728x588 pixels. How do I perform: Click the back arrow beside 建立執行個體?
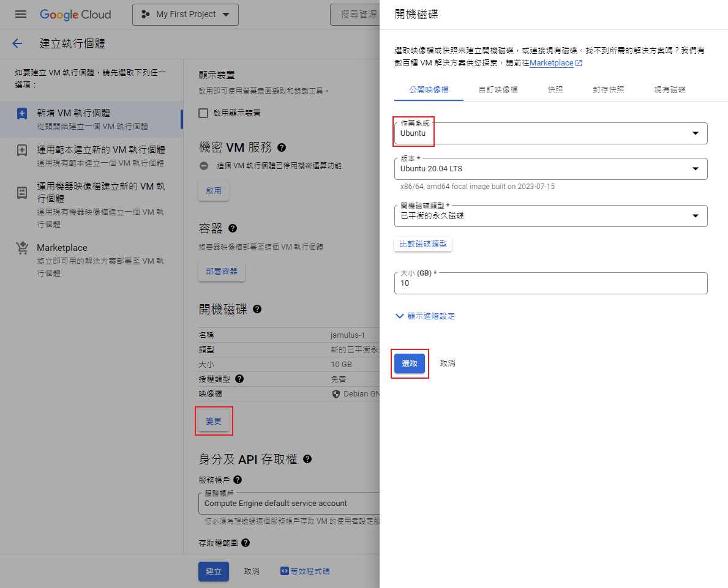[x=17, y=43]
